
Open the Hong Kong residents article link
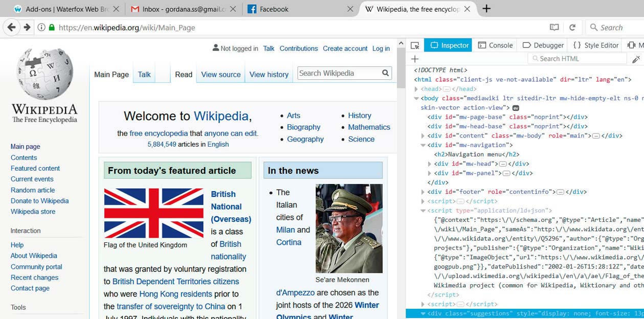click(175, 294)
